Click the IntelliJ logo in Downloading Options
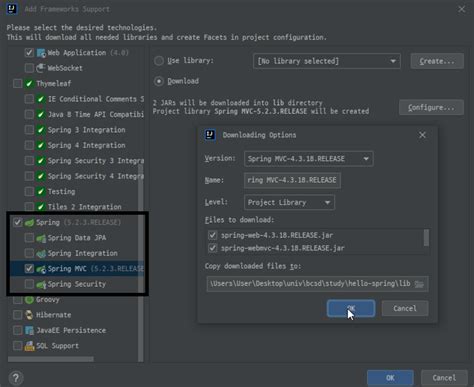This screenshot has height=387, width=474. pyautogui.click(x=210, y=135)
